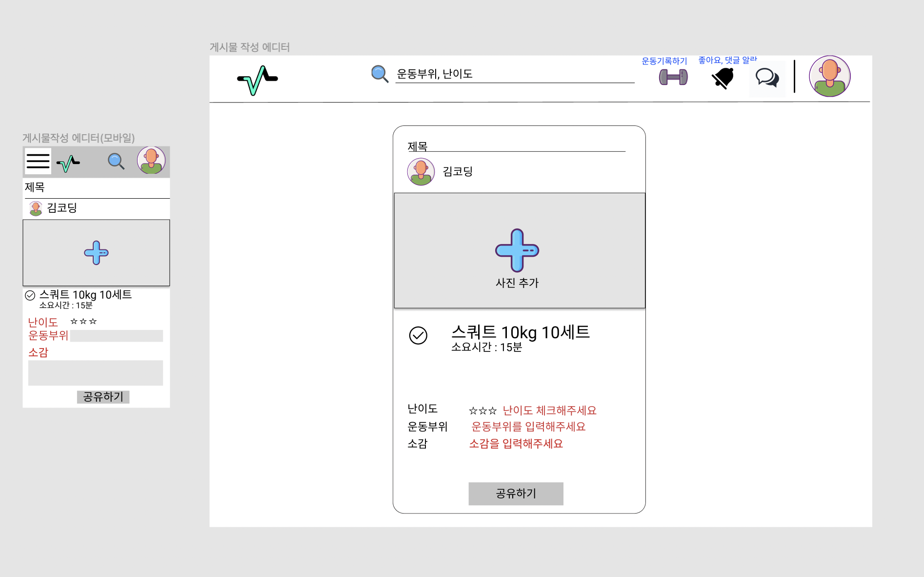Click the mobile header logo
This screenshot has width=924, height=577.
[68, 162]
